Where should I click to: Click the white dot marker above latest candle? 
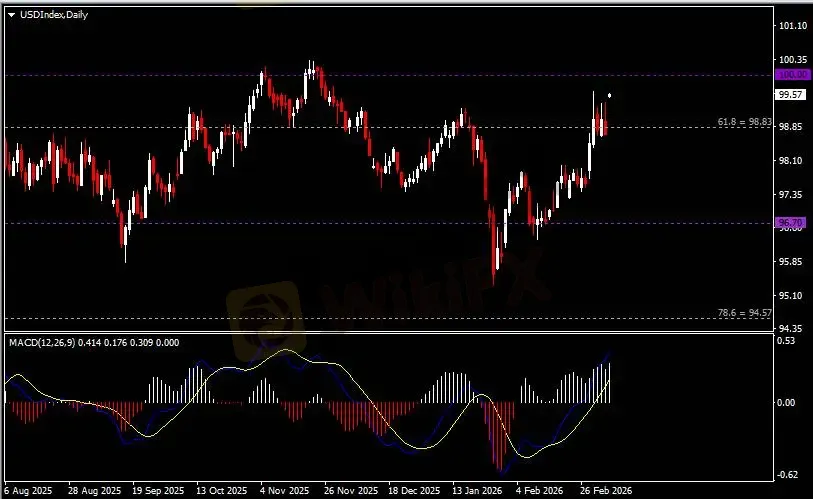coord(609,96)
